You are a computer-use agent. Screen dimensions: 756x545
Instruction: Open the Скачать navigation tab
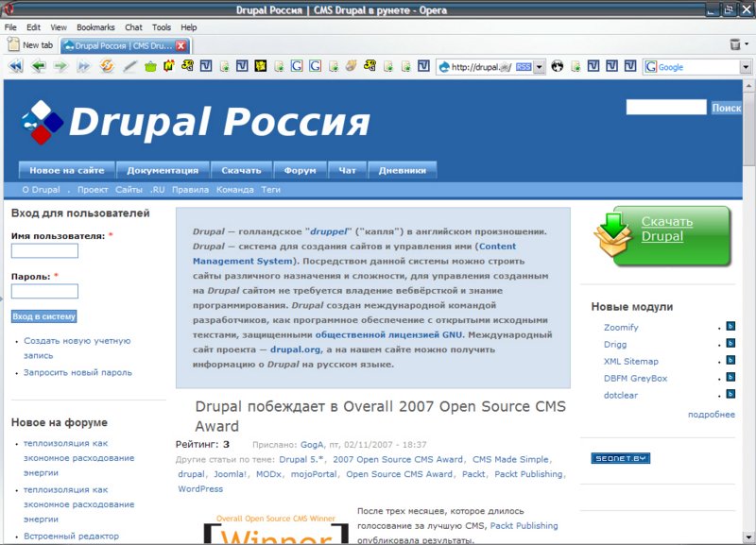coord(241,170)
